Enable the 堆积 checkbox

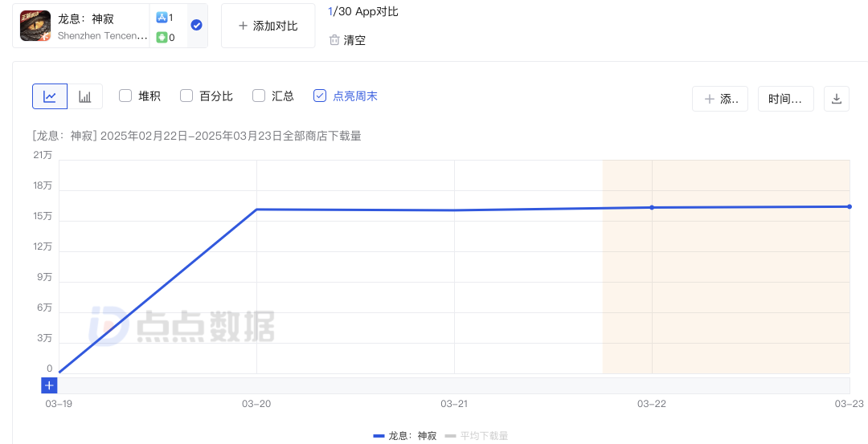125,96
